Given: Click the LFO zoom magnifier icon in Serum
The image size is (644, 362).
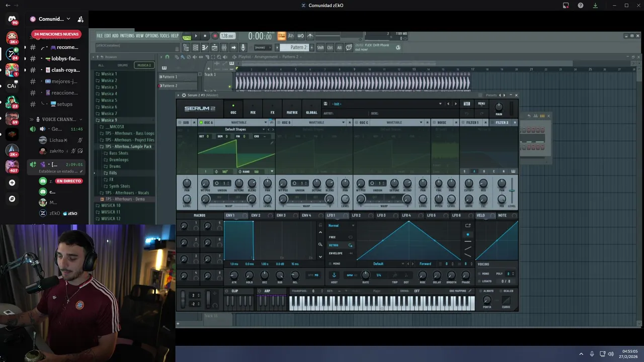Looking at the screenshot, I should click(x=320, y=244).
